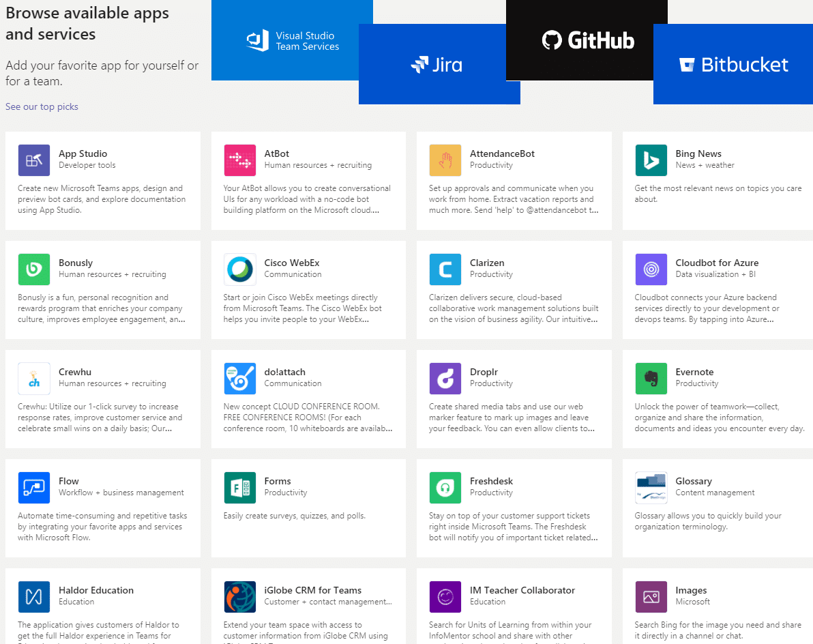813x644 pixels.
Task: Click the Clarizen blue icon
Action: pos(445,269)
